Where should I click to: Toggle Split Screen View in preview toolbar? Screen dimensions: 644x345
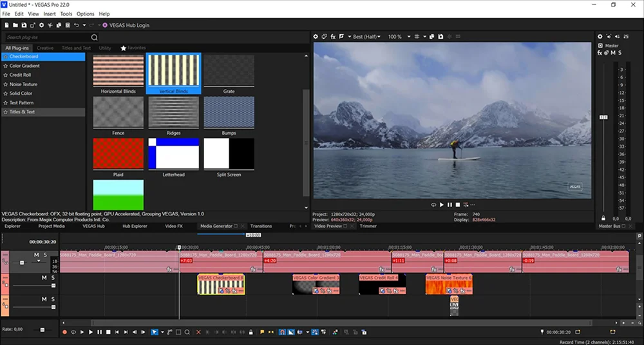tap(342, 37)
